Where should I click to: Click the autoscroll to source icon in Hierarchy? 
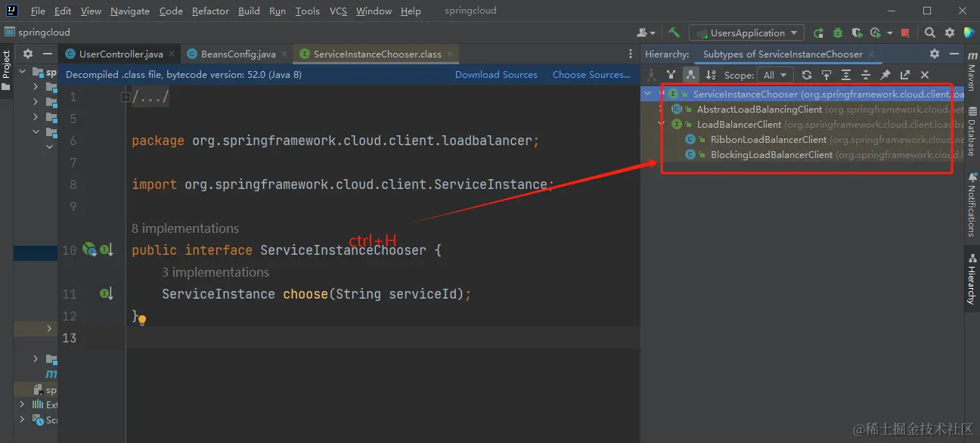pos(826,75)
